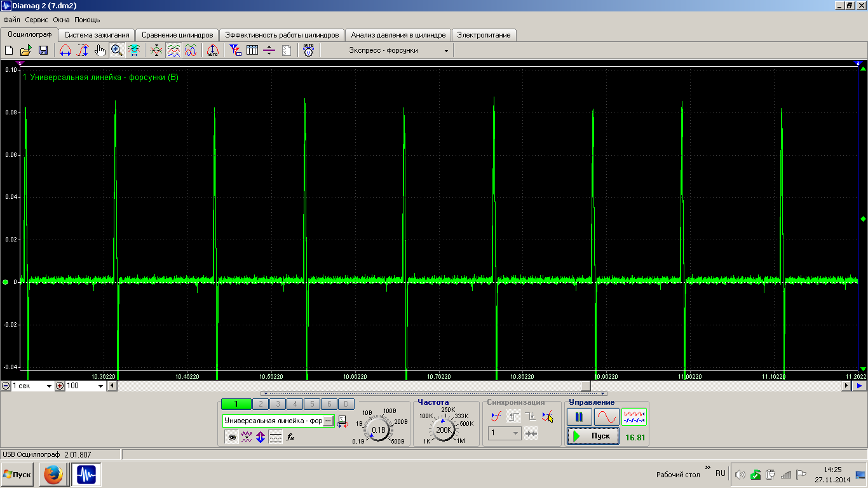Viewport: 868px width, 488px height.
Task: Click the sync level trigger icon
Action: coord(497,417)
